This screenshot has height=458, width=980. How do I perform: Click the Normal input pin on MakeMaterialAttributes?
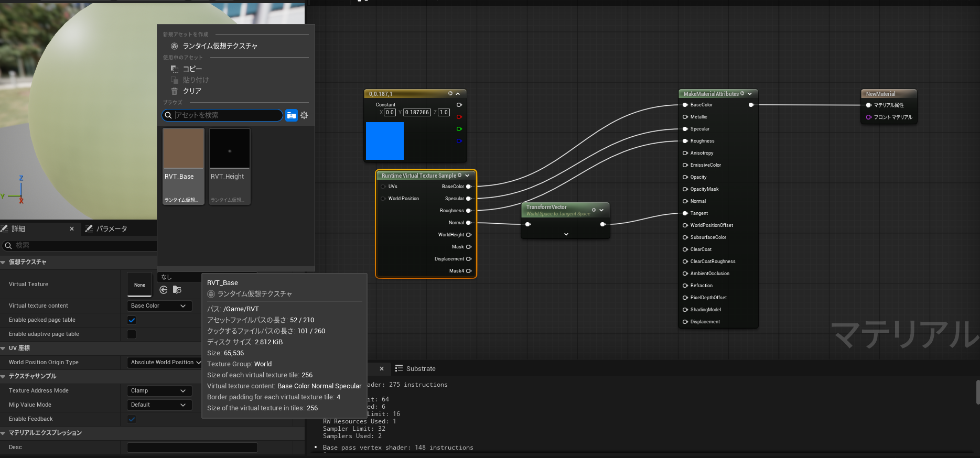[x=685, y=201]
